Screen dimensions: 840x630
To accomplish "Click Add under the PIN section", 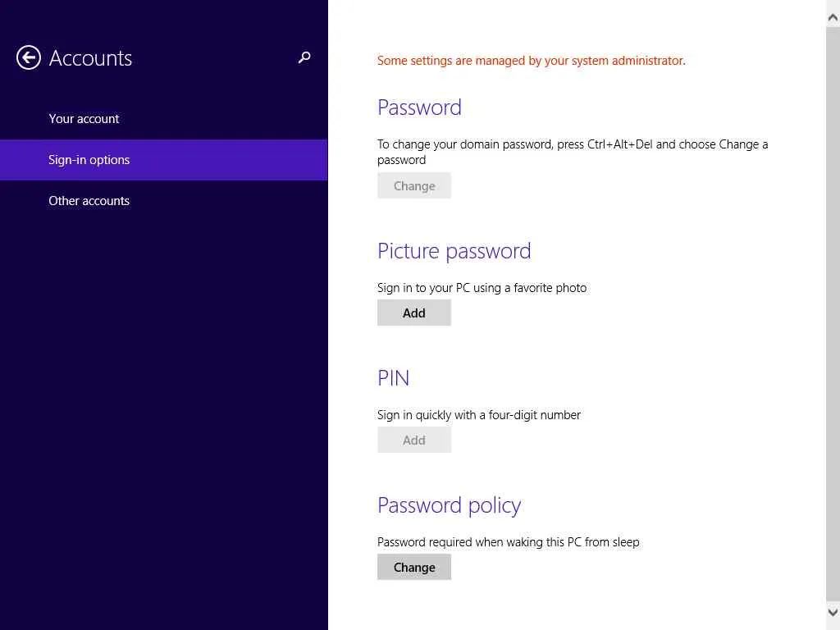I will coord(414,441).
